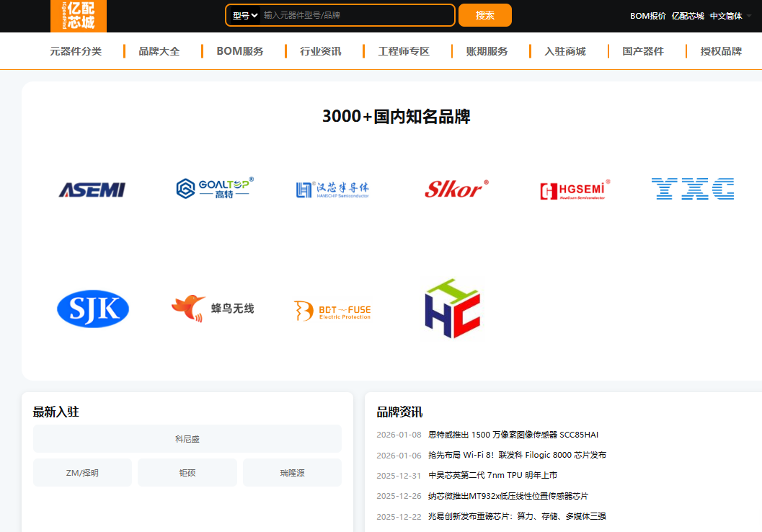
Task: Open the 国产器件 menu
Action: click(x=642, y=51)
